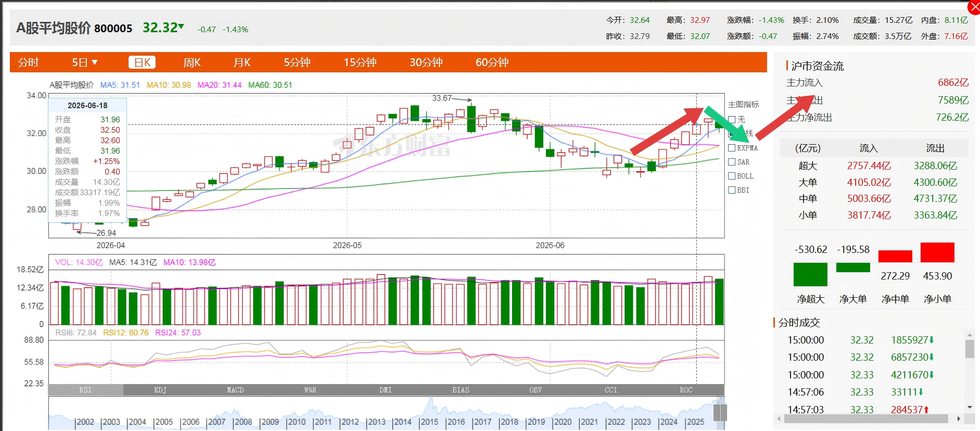Image resolution: width=980 pixels, height=431 pixels.
Task: Select the ROC indicator button
Action: [686, 390]
